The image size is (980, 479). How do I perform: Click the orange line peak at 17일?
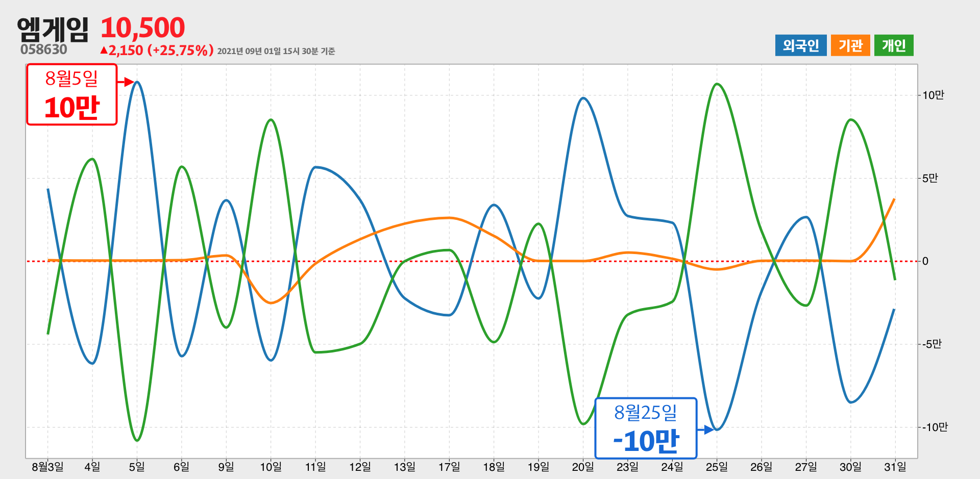pos(449,218)
